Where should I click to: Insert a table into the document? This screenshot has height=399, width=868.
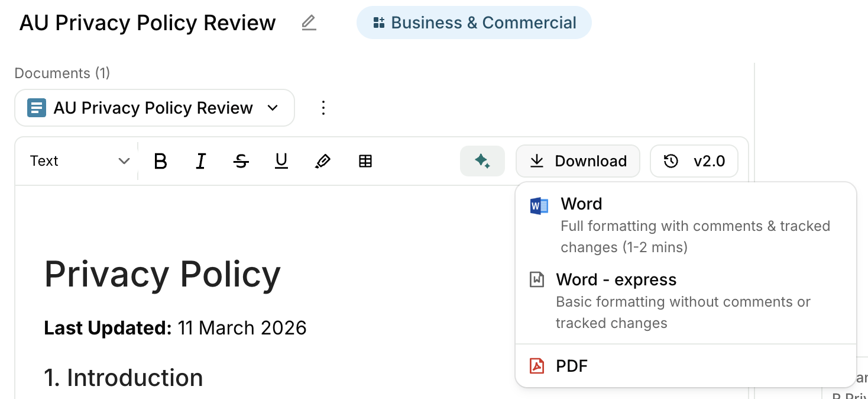[x=365, y=160]
